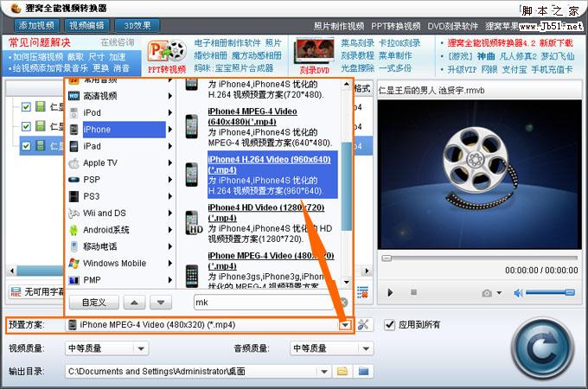The width and height of the screenshot is (588, 389).
Task: Click the preview seek bar
Action: 480,258
